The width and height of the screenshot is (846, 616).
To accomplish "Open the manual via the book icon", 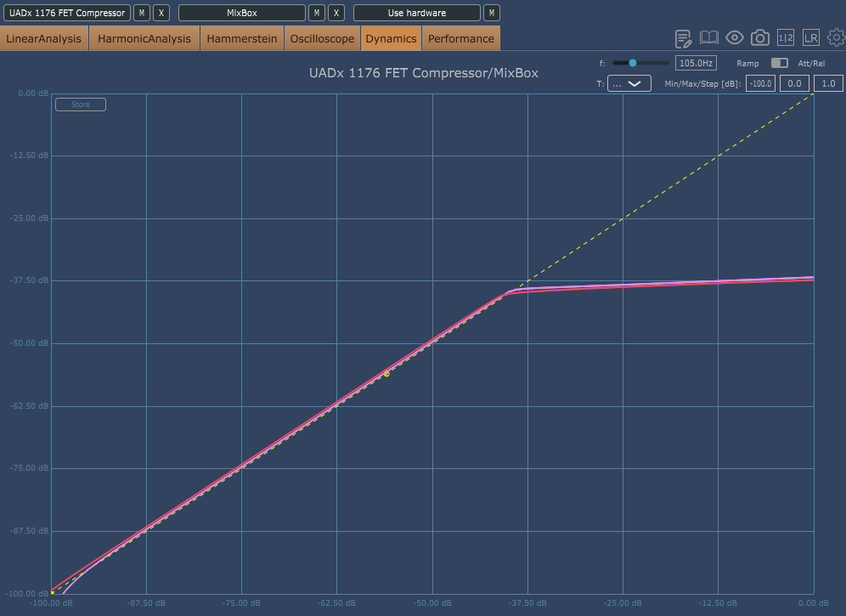I will click(709, 37).
